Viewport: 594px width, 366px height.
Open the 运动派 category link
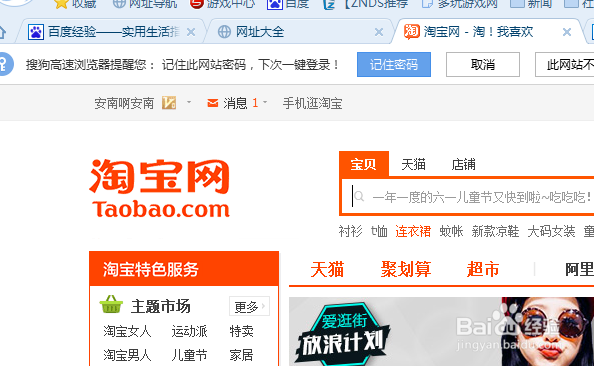189,331
